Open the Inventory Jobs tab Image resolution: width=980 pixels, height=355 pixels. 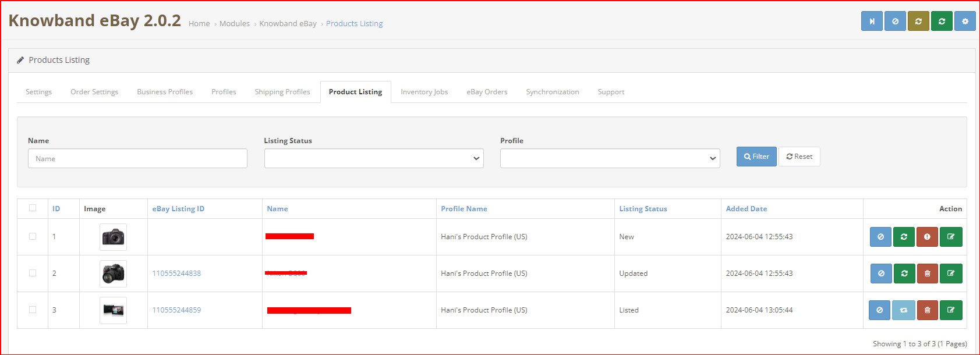pos(424,92)
